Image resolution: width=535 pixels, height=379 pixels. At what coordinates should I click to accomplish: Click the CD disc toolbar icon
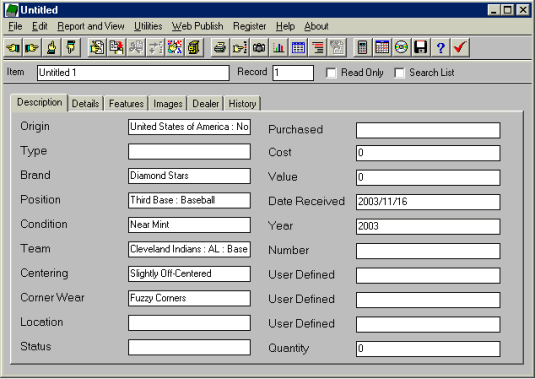coord(401,47)
